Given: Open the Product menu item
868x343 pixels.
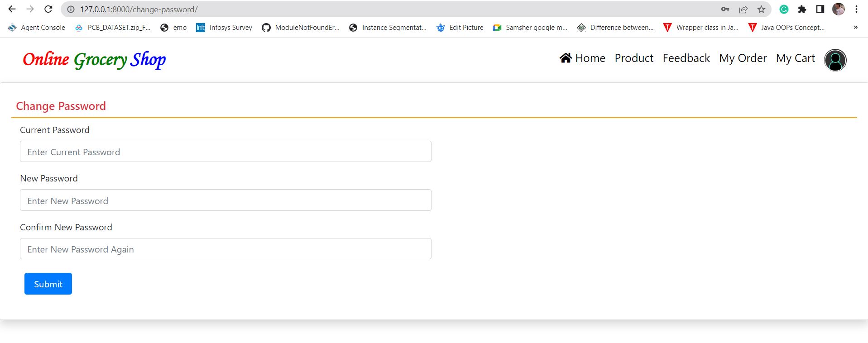Looking at the screenshot, I should coord(634,58).
